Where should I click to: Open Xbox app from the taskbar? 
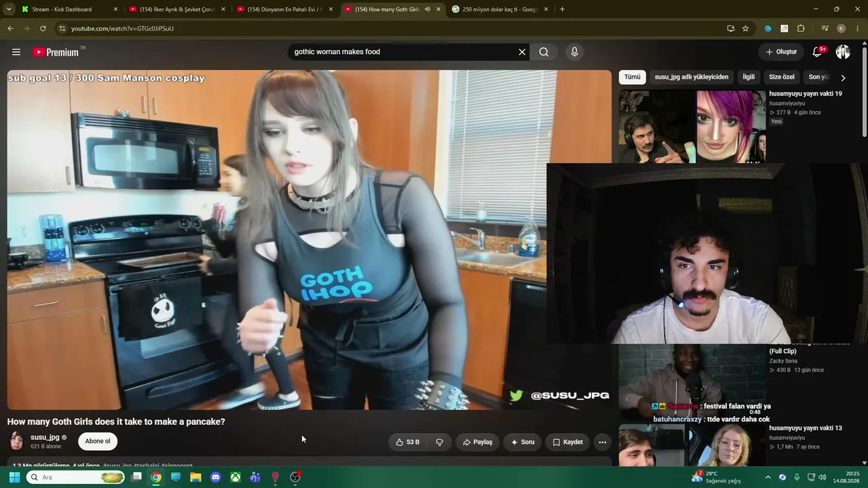[x=235, y=477]
